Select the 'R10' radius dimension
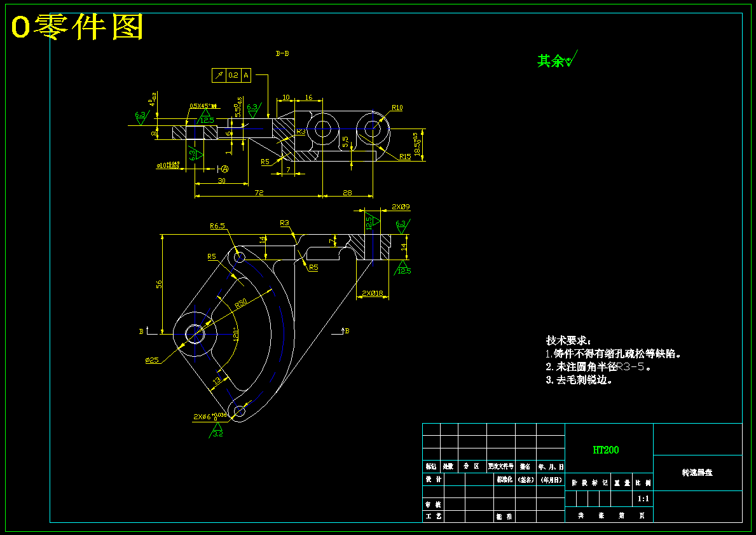This screenshot has height=535, width=756. (397, 108)
